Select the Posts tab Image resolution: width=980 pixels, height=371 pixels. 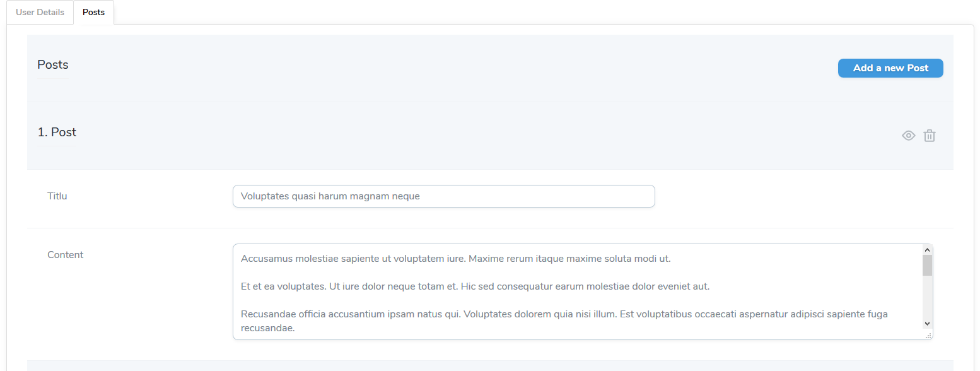click(x=93, y=13)
